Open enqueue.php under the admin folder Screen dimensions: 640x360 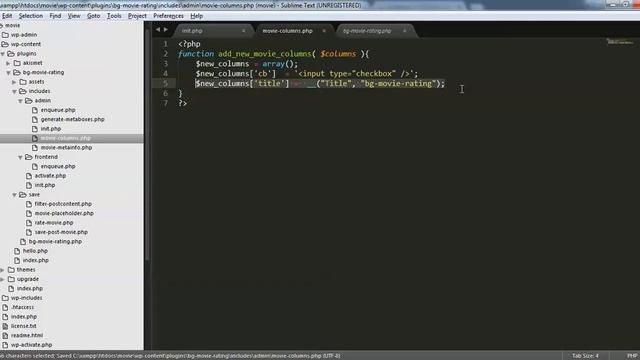coord(58,110)
